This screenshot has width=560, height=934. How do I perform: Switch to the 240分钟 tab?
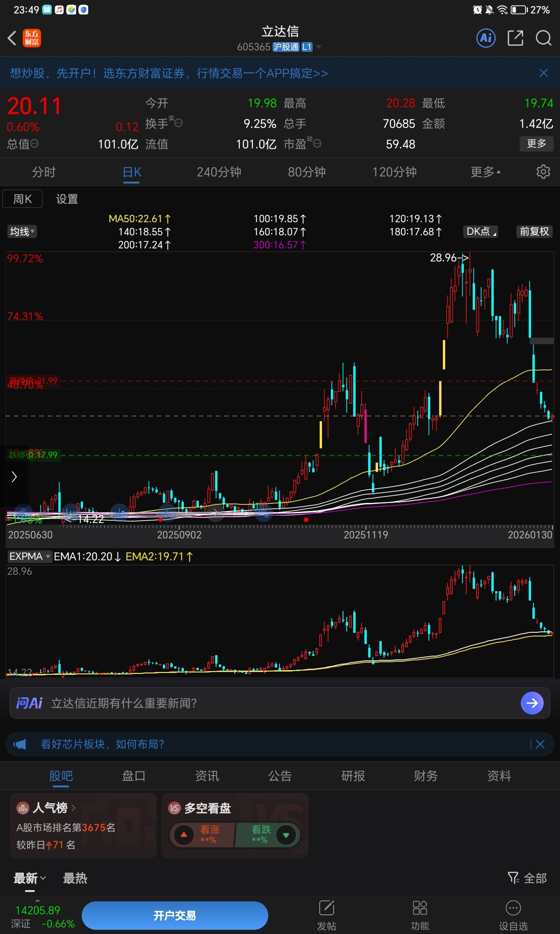pos(219,172)
